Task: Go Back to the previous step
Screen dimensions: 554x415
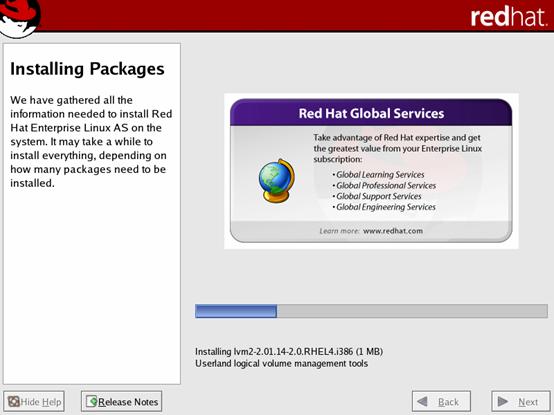Action: click(x=441, y=402)
